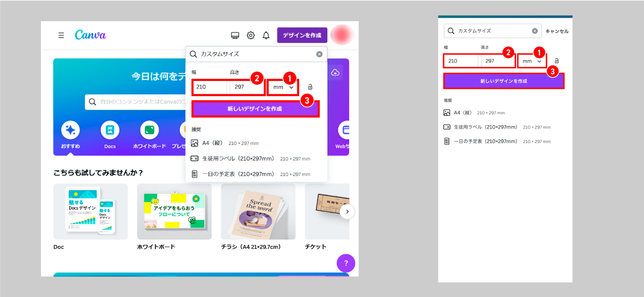Image resolution: width=644 pixels, height=297 pixels.
Task: Click the cloud upload icon on banner
Action: point(335,72)
